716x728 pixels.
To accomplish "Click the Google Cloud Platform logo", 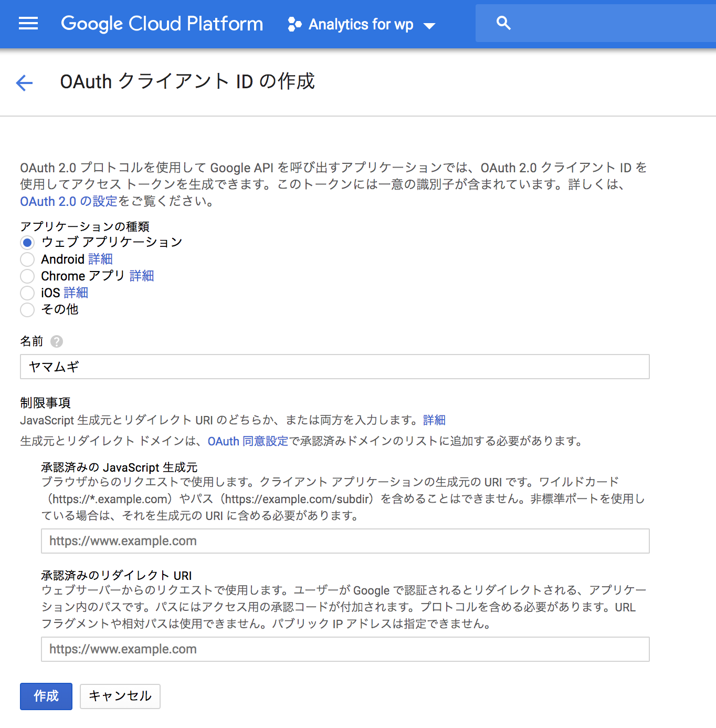I will [x=162, y=24].
